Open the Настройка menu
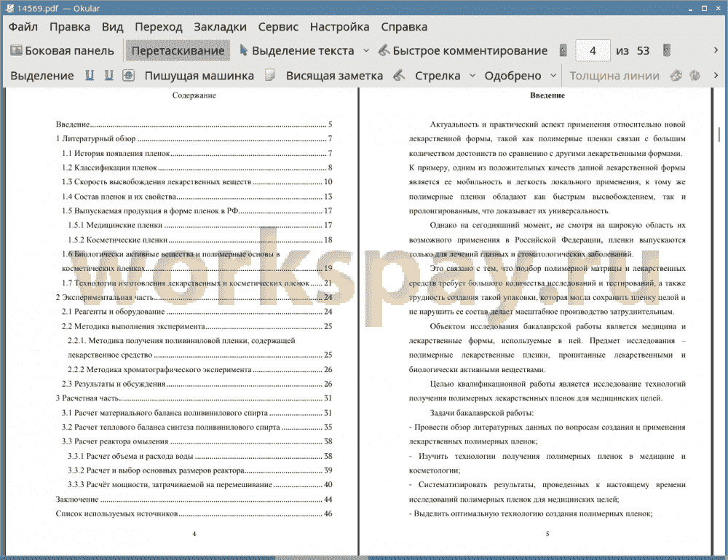Image resolution: width=728 pixels, height=560 pixels. point(339,27)
